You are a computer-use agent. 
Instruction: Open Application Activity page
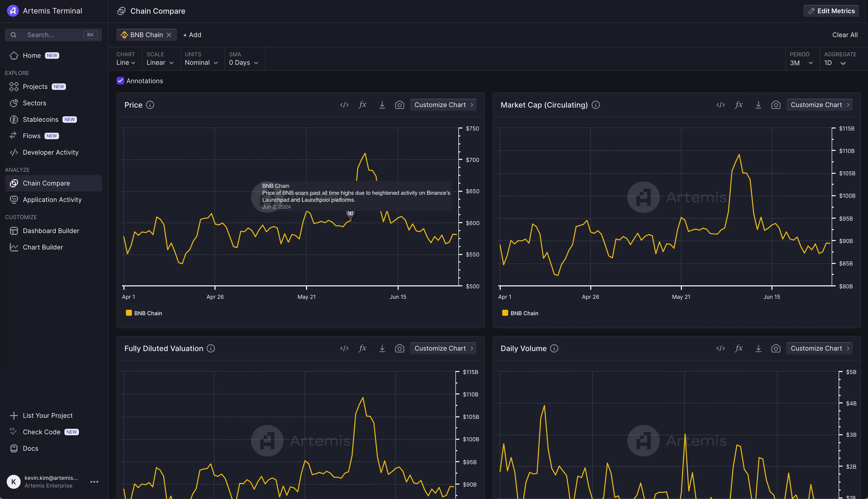(54, 200)
